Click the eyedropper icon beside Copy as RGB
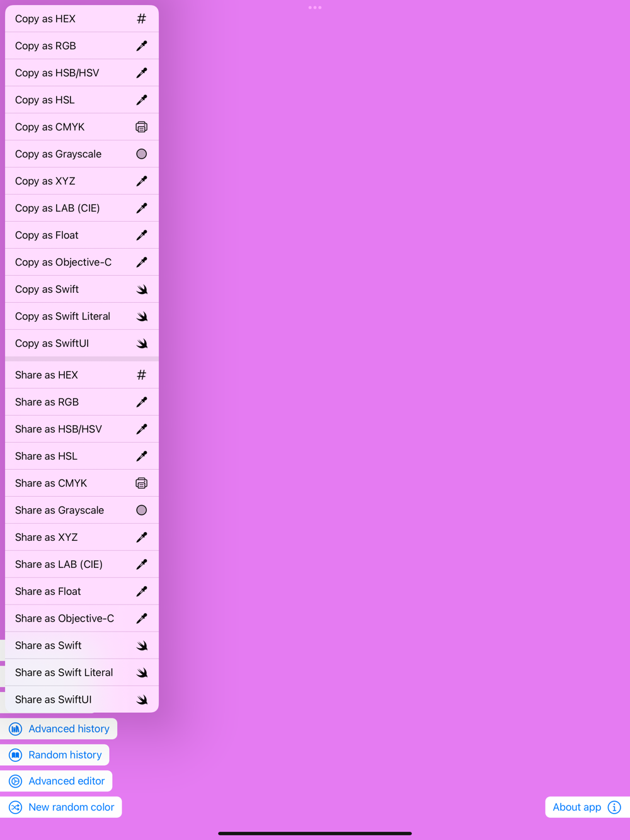Viewport: 630px width, 840px height. [142, 46]
